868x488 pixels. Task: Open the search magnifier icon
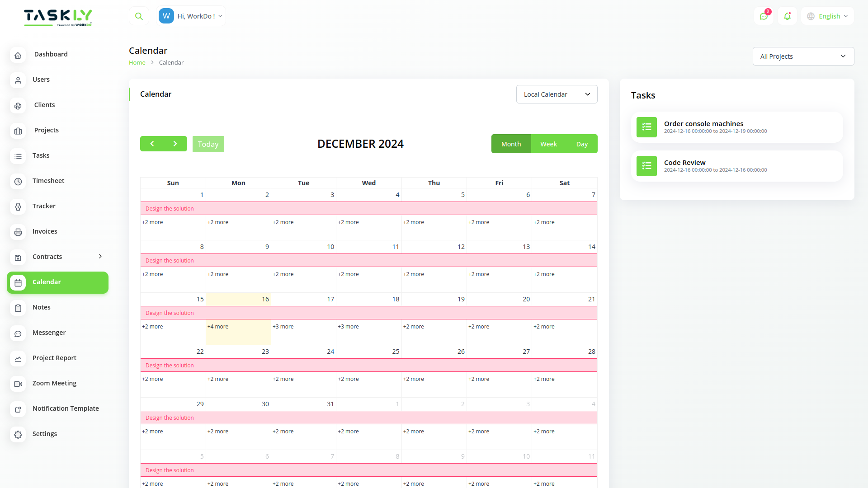coord(139,16)
